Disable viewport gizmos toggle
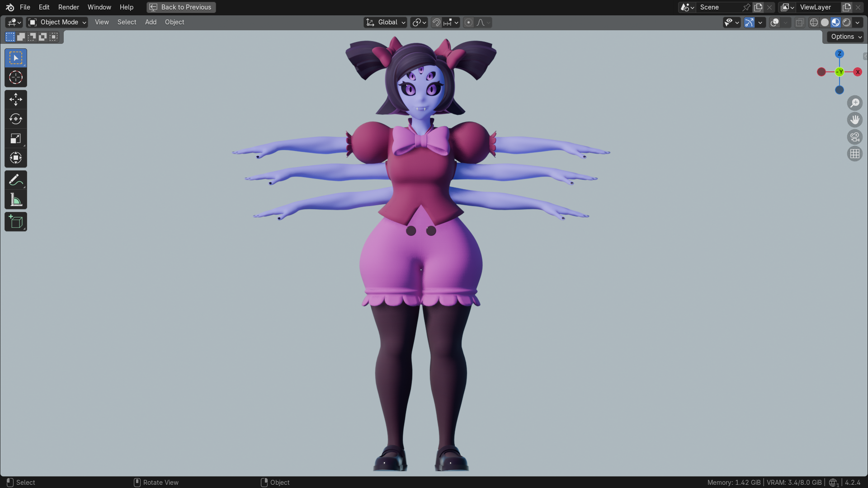The height and width of the screenshot is (488, 868). pos(749,22)
